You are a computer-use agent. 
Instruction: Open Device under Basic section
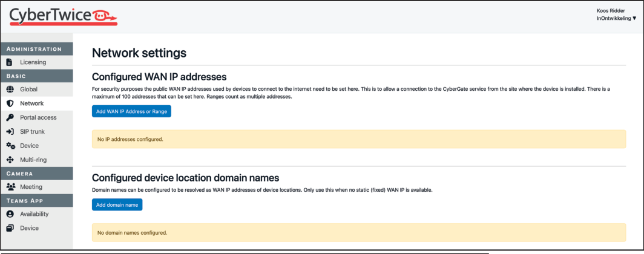36,146
